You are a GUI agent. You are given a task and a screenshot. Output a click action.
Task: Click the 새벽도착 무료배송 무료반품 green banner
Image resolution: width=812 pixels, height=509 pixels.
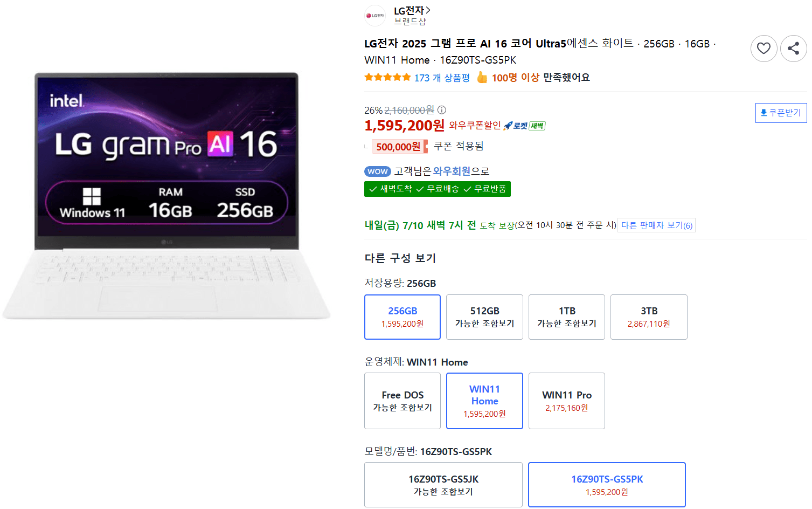[x=438, y=189]
